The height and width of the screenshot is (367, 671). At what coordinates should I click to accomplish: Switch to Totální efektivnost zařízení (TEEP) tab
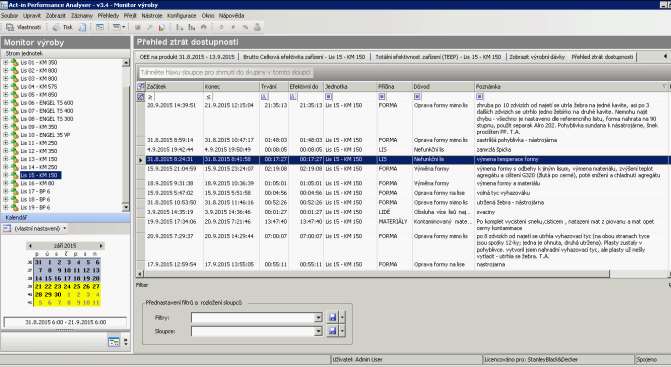438,56
